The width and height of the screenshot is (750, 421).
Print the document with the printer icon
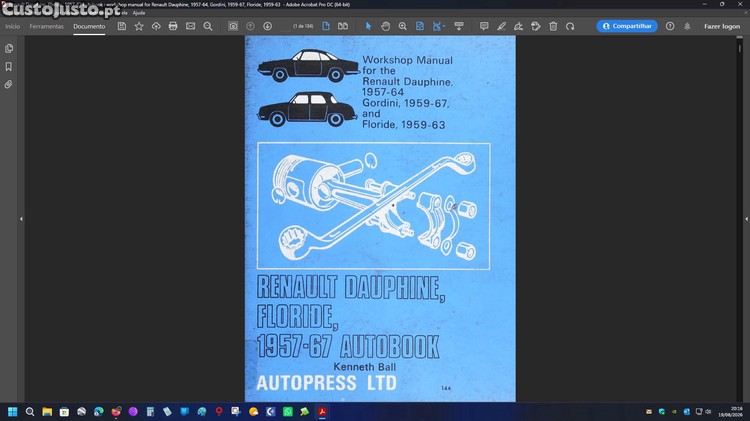coord(173,26)
